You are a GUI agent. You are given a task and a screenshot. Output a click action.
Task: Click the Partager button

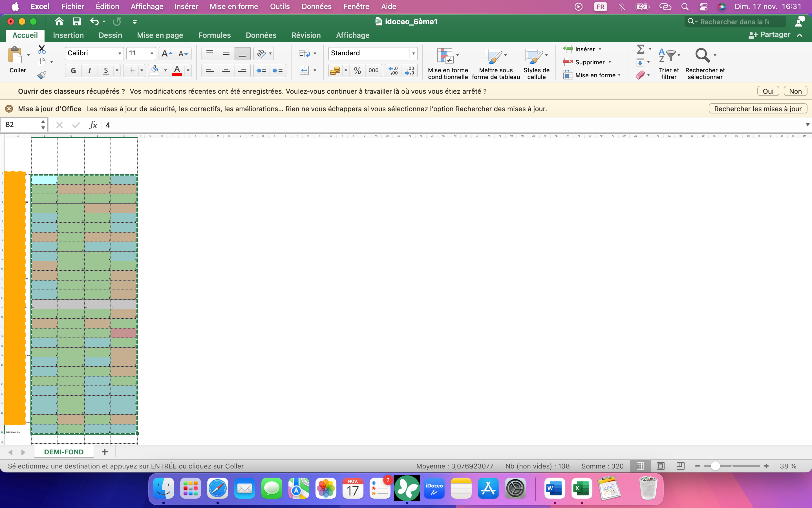point(769,35)
